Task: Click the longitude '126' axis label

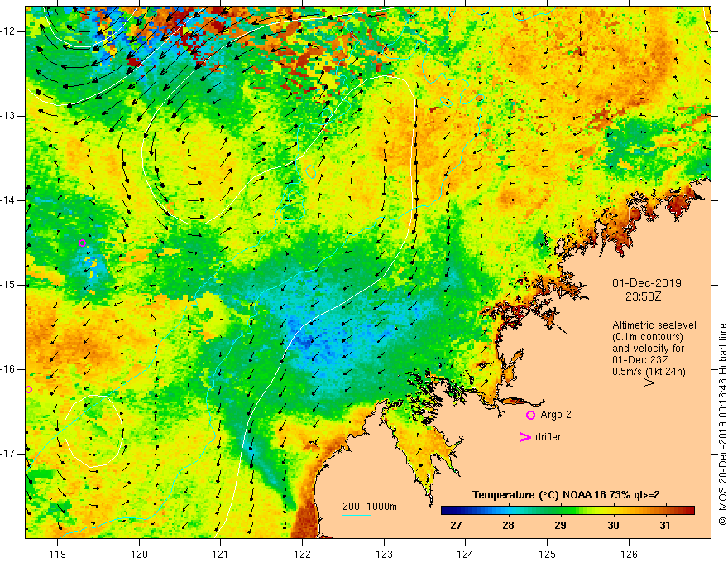Action: [x=629, y=554]
